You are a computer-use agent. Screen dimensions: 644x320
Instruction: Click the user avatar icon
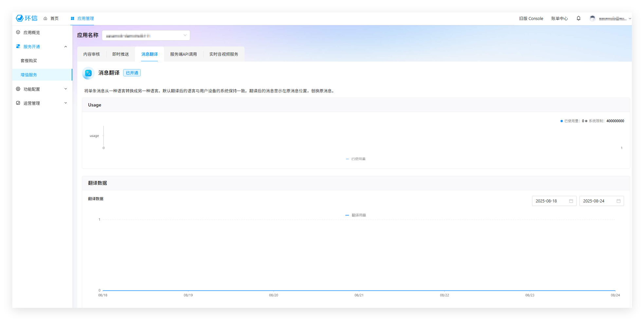(x=592, y=18)
